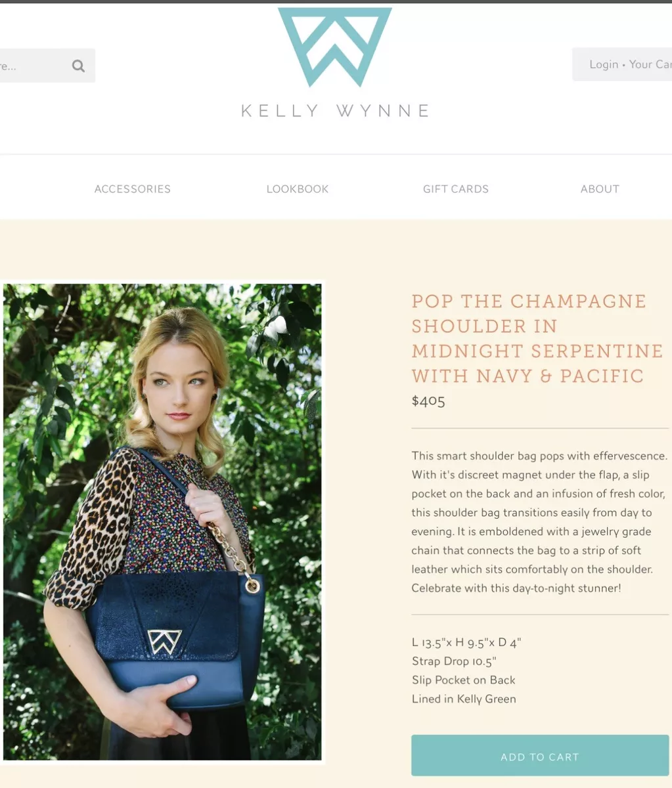Click the search magnifying glass icon
The height and width of the screenshot is (788, 672).
coord(78,66)
